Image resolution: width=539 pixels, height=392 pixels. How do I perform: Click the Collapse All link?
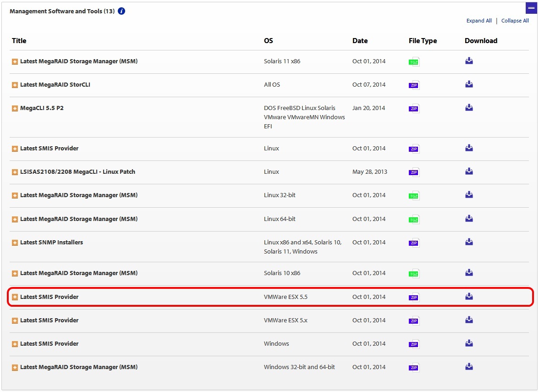tap(515, 20)
